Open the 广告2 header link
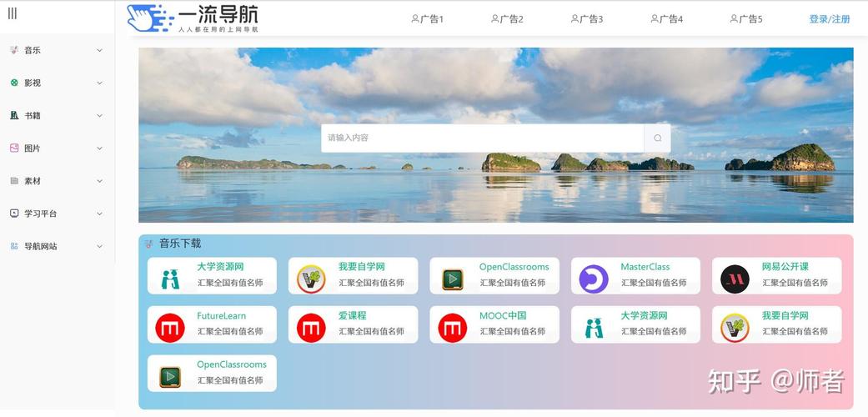This screenshot has width=868, height=417. click(x=507, y=19)
